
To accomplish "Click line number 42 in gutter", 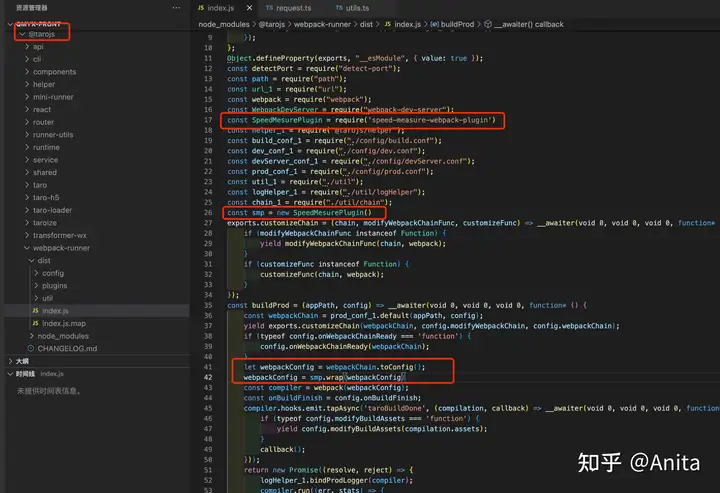I will click(x=208, y=377).
